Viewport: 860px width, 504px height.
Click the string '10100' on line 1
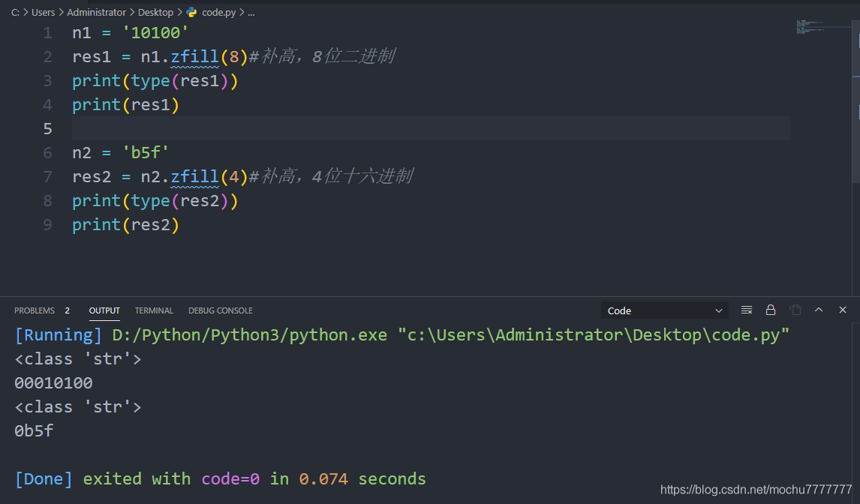click(x=155, y=33)
